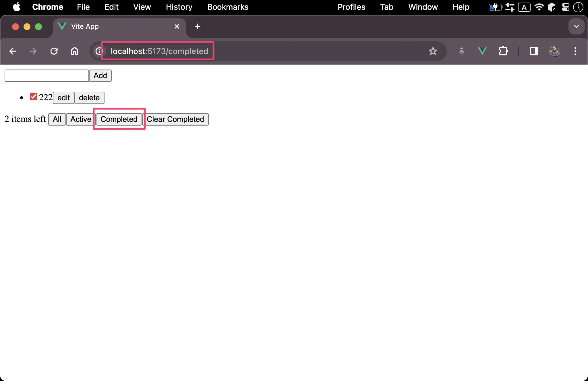Click the Add button

[x=100, y=76]
